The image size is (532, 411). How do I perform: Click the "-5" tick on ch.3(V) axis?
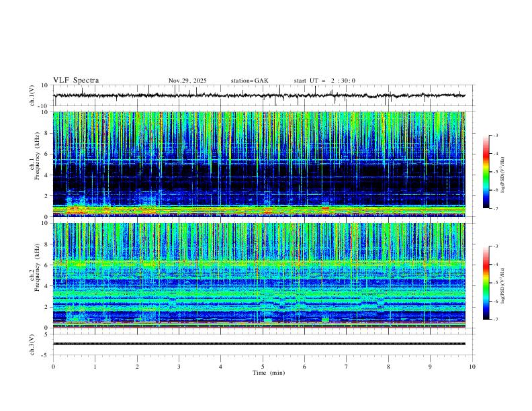point(46,355)
